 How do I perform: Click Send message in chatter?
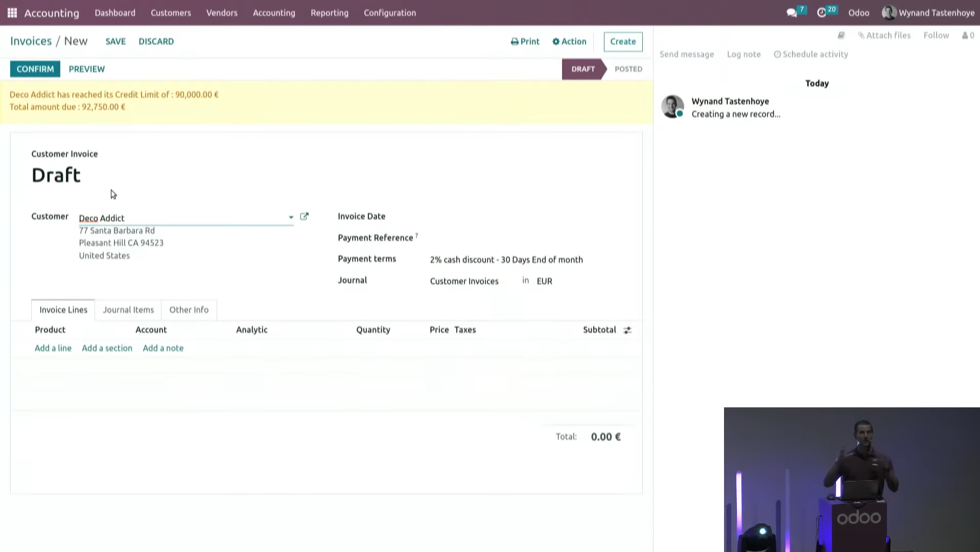(x=687, y=54)
